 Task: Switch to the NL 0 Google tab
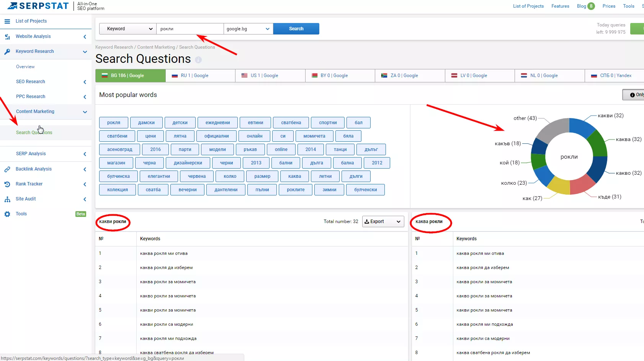pyautogui.click(x=550, y=75)
